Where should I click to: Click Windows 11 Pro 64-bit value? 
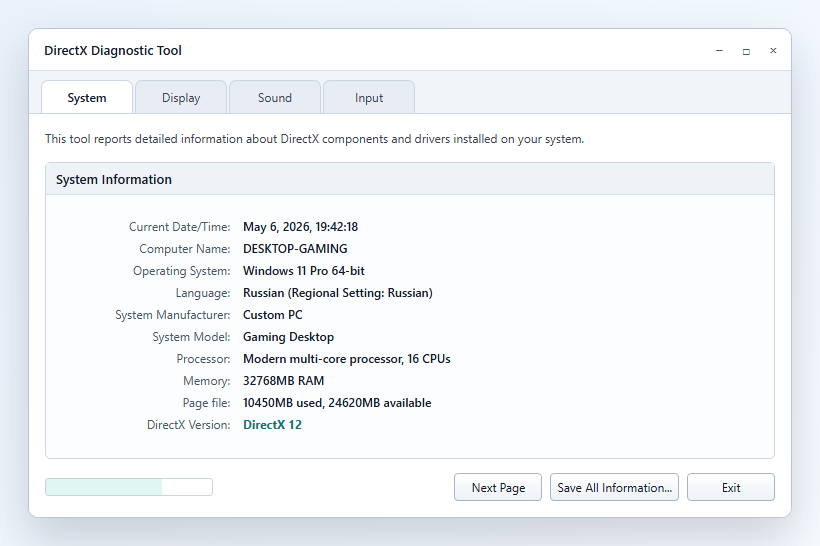point(304,271)
